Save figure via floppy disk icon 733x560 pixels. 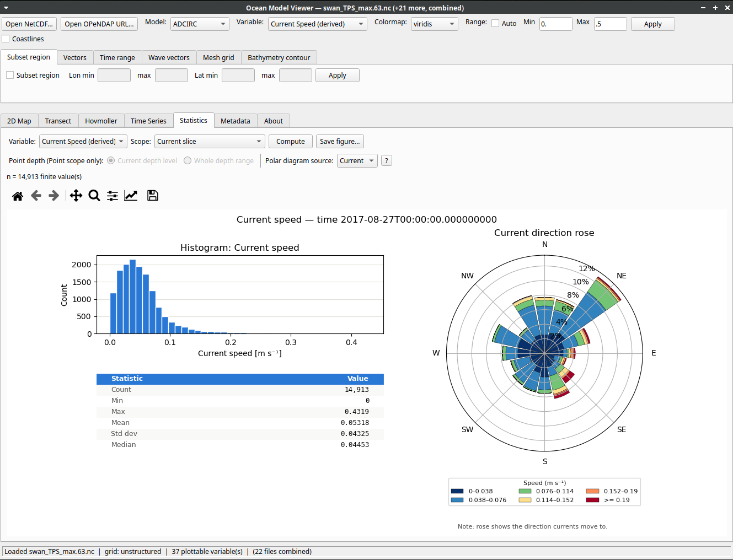[x=153, y=196]
